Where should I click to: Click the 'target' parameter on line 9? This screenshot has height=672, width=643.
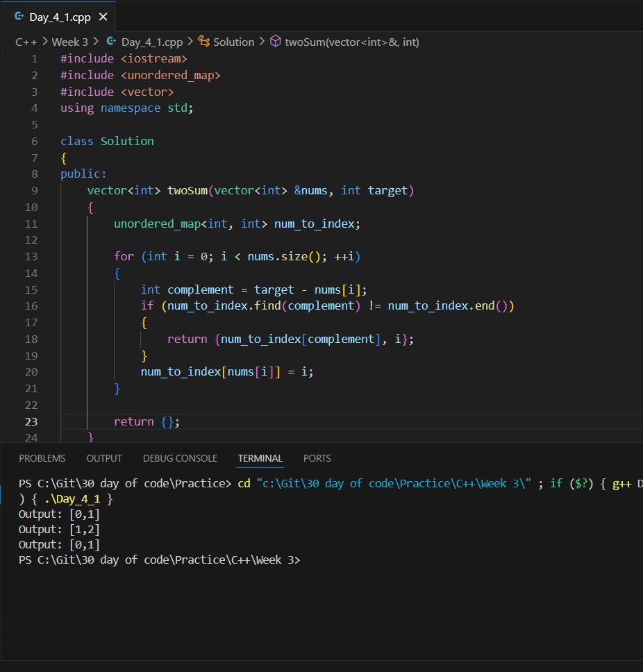[387, 191]
